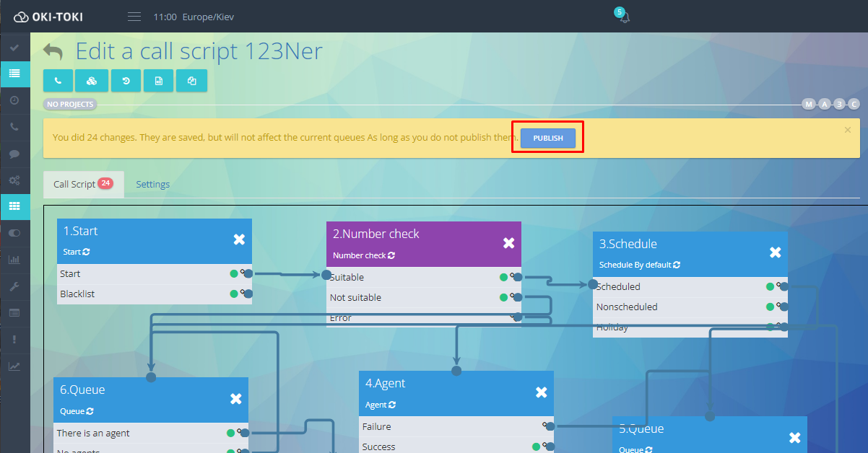Click the phone icon toolbar button
Image resolution: width=868 pixels, height=453 pixels.
[58, 81]
